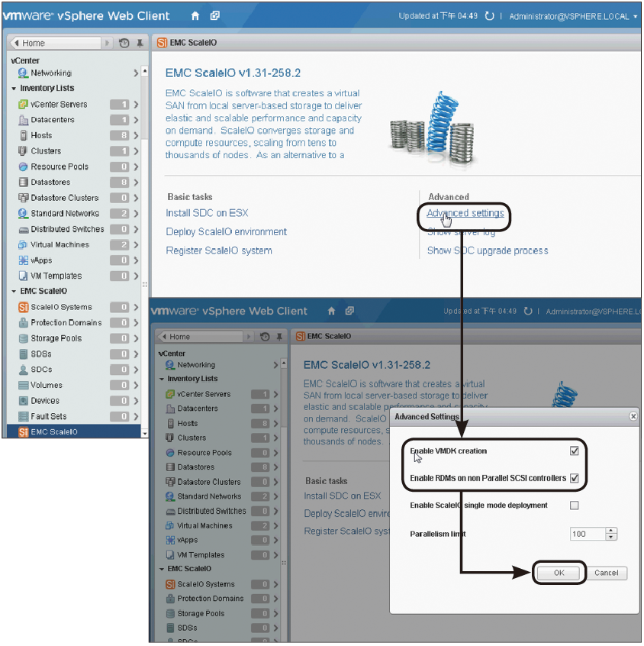Click the Clusters icon in the upper navigator
The width and height of the screenshot is (644, 646).
pos(23,151)
